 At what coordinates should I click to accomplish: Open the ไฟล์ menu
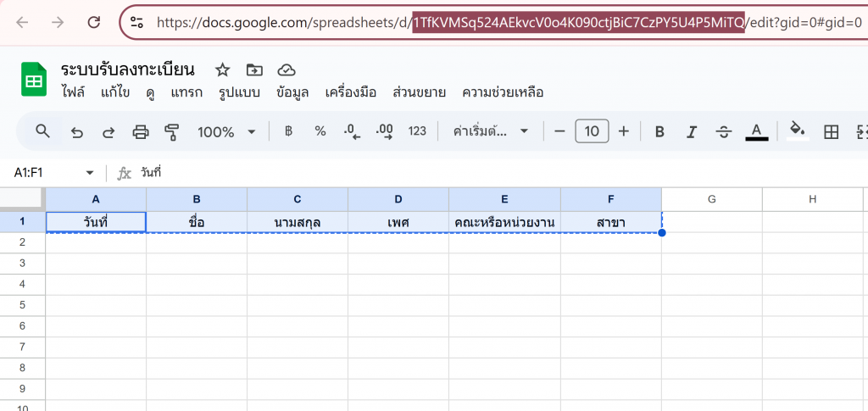coord(74,92)
